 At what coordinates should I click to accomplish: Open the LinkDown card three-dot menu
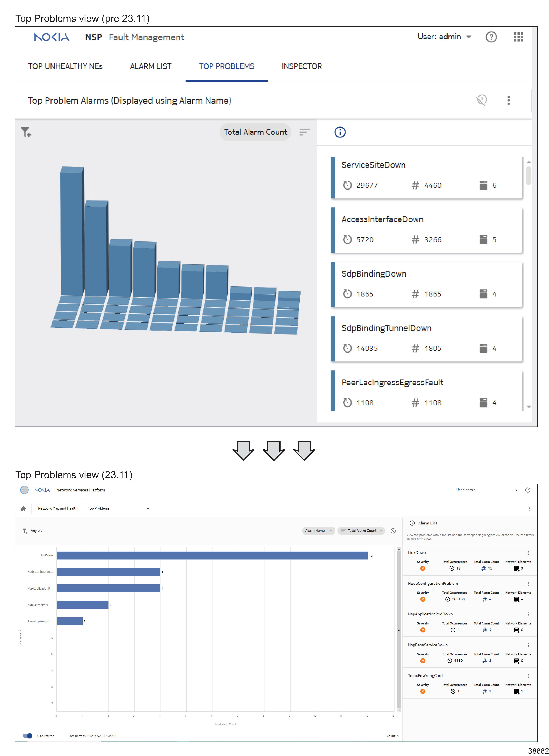pyautogui.click(x=528, y=553)
